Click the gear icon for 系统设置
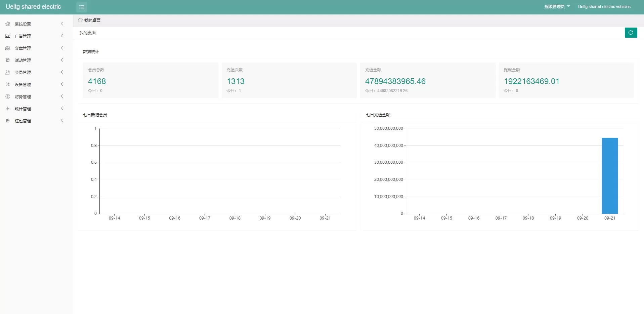The width and height of the screenshot is (644, 314). (8, 24)
